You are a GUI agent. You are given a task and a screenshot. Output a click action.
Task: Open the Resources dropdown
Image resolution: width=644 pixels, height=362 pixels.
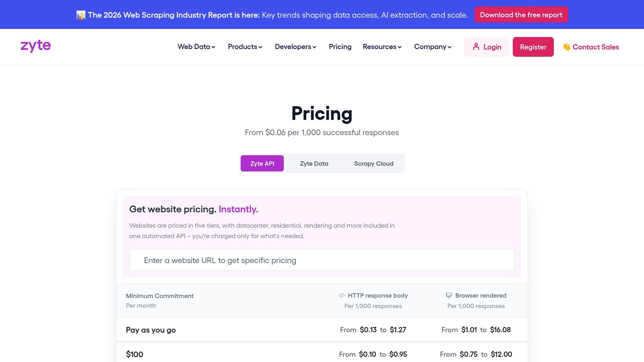(382, 47)
